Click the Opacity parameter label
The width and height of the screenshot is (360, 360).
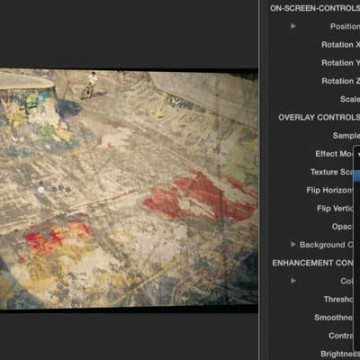point(342,226)
